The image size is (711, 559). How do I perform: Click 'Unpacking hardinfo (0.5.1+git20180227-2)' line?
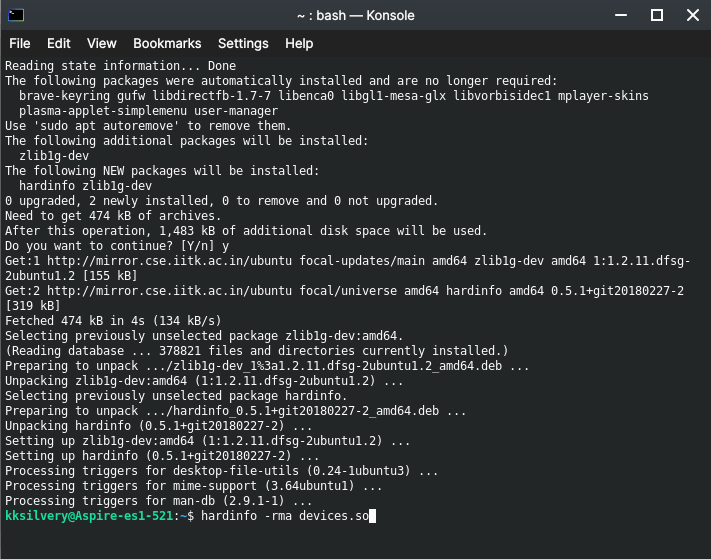(158, 426)
